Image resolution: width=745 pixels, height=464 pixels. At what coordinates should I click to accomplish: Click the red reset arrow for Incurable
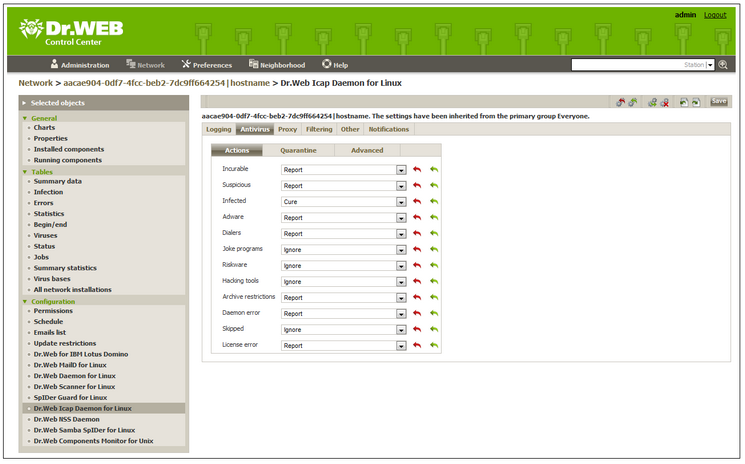pos(417,170)
